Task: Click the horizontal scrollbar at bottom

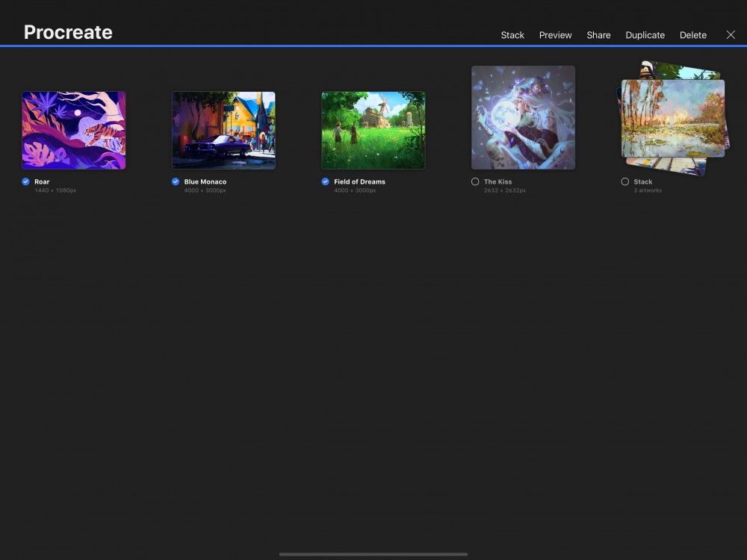Action: [x=373, y=554]
